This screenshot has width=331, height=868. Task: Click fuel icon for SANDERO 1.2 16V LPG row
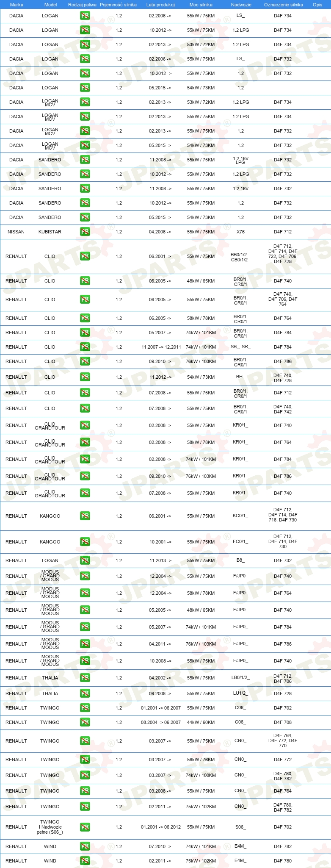(85, 160)
